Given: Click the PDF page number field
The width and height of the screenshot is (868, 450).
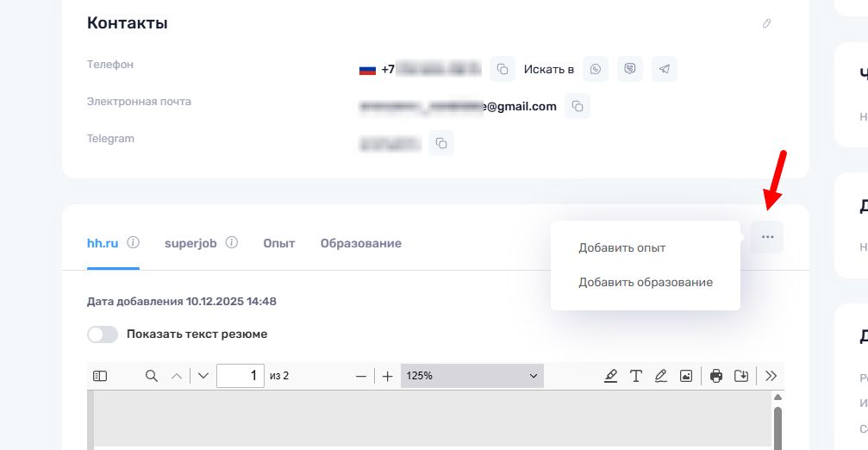Looking at the screenshot, I should (x=240, y=376).
